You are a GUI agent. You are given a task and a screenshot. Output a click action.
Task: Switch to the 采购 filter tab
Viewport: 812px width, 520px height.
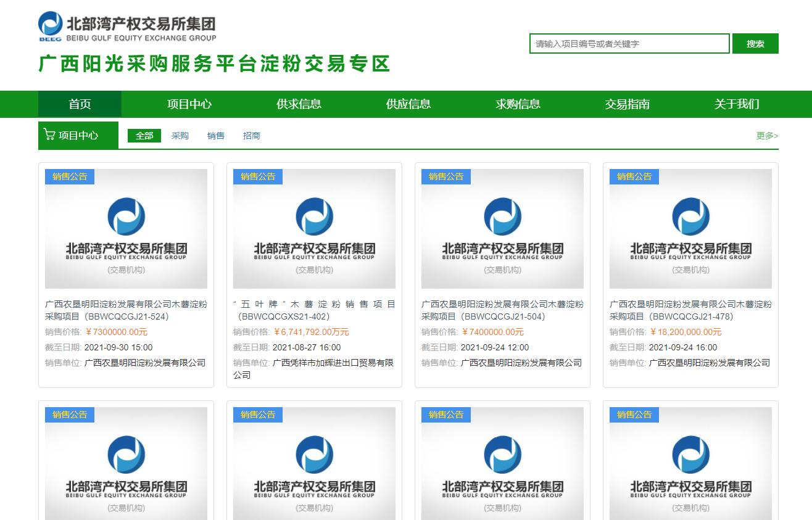(180, 136)
